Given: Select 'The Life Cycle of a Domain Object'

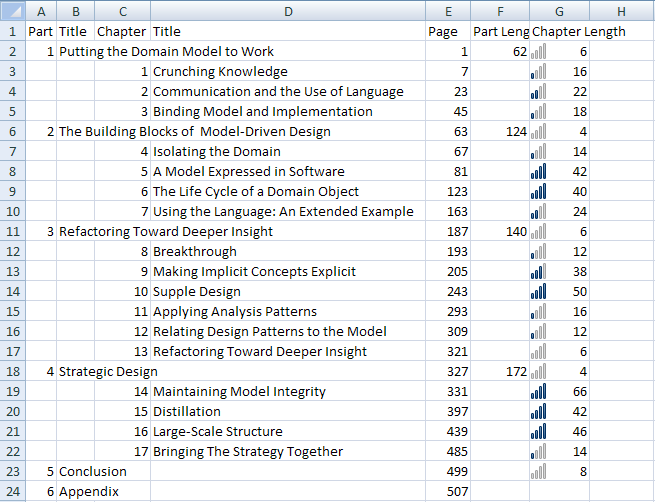Looking at the screenshot, I should click(x=288, y=191).
